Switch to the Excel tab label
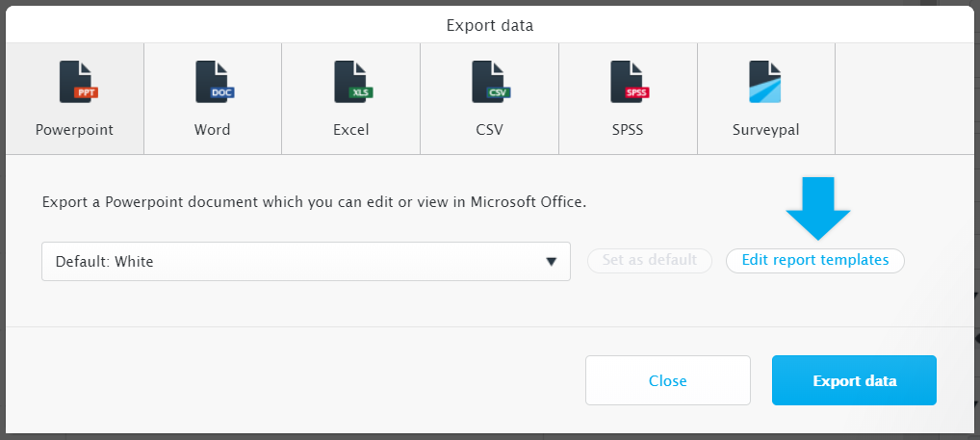 pyautogui.click(x=351, y=130)
